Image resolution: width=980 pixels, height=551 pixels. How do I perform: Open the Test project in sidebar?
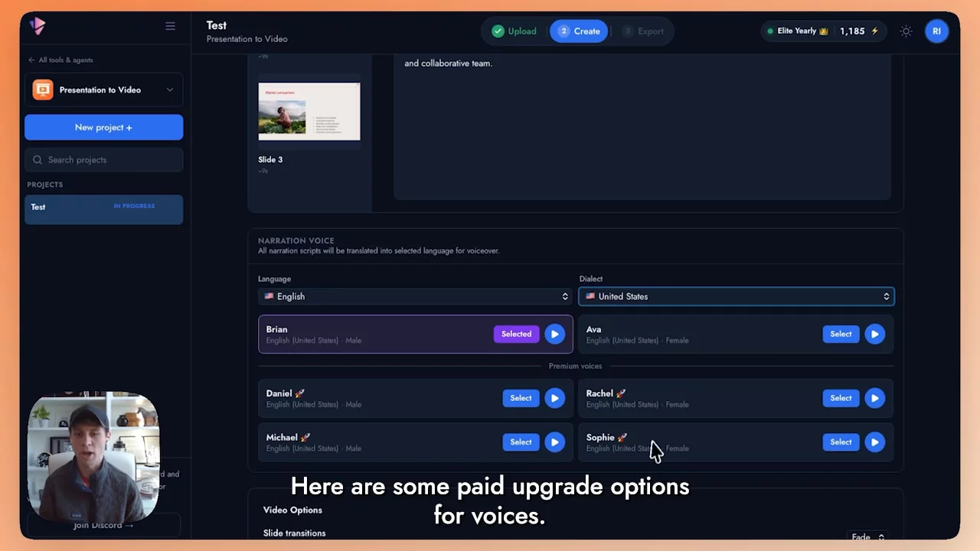[x=104, y=209]
